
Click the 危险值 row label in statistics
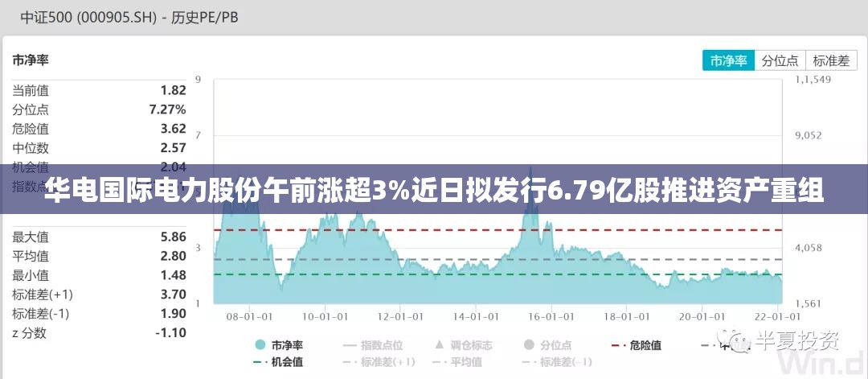pos(31,129)
